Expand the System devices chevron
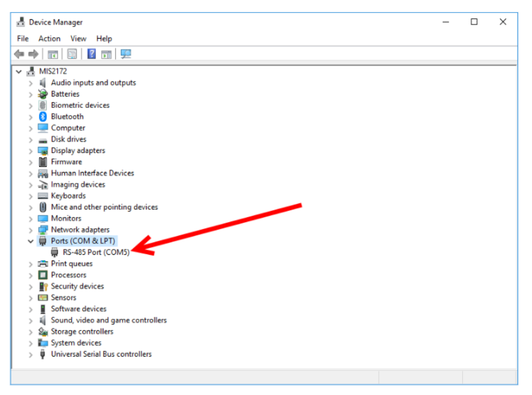The image size is (532, 395). click(x=31, y=343)
